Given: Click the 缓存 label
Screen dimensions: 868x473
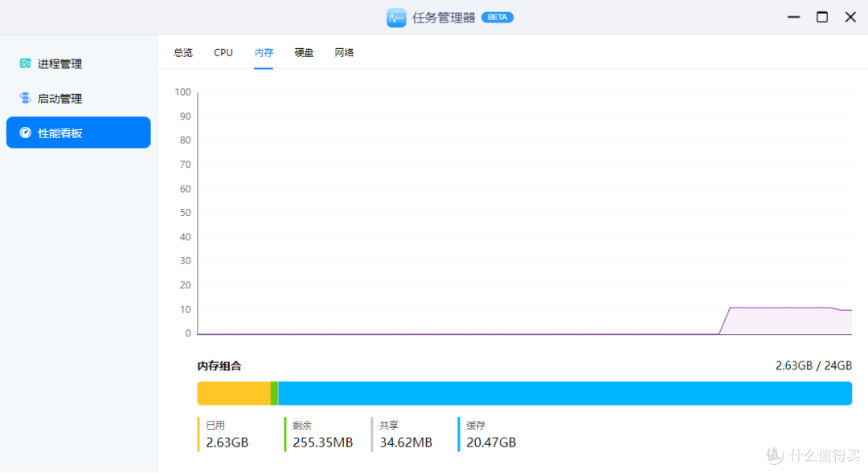Looking at the screenshot, I should (x=476, y=426).
